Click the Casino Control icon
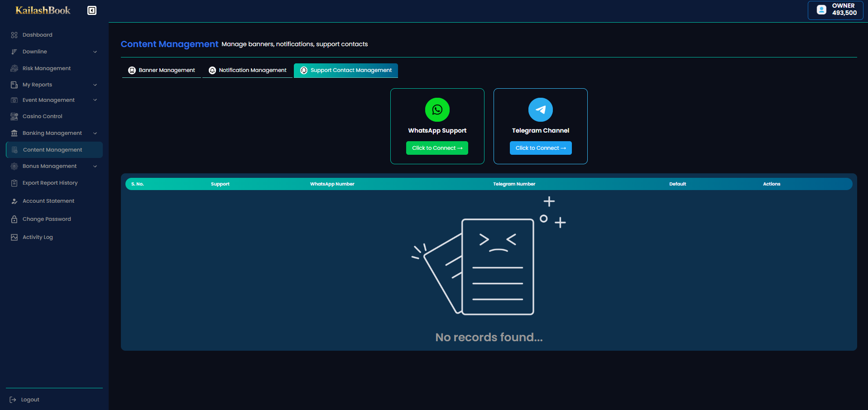 14,116
